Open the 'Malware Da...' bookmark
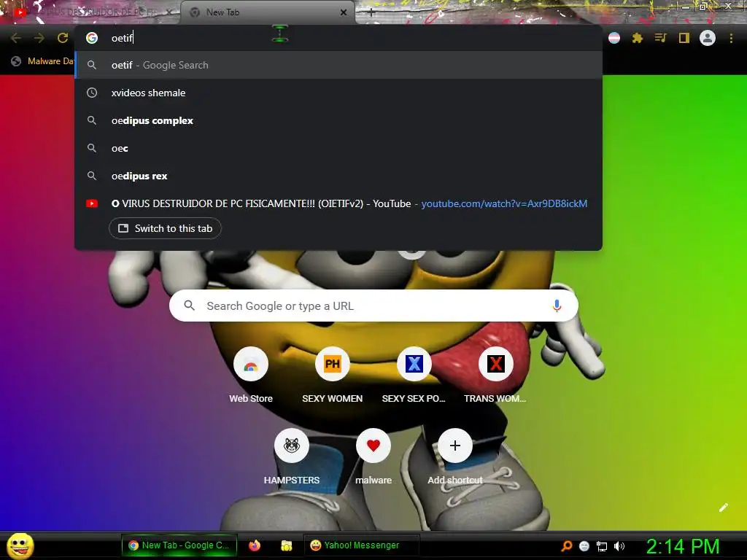 coord(43,61)
